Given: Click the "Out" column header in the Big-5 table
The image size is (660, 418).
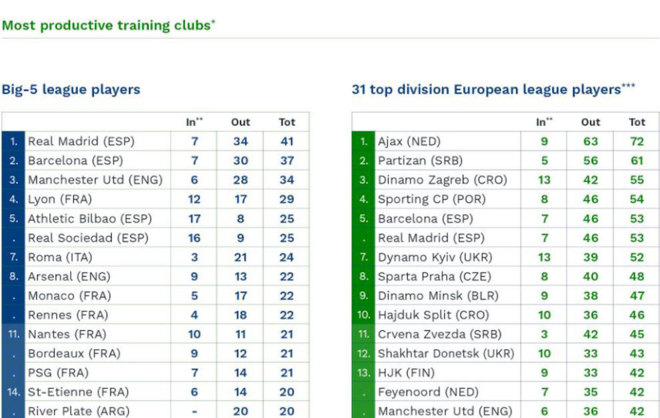Looking at the screenshot, I should click(241, 122).
